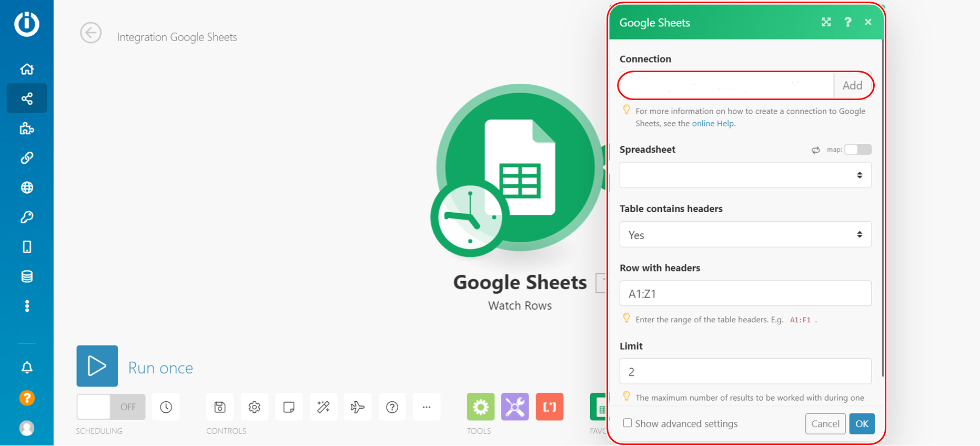Image resolution: width=980 pixels, height=446 pixels.
Task: Open Devices phone icon in the sidebar
Action: [x=27, y=246]
